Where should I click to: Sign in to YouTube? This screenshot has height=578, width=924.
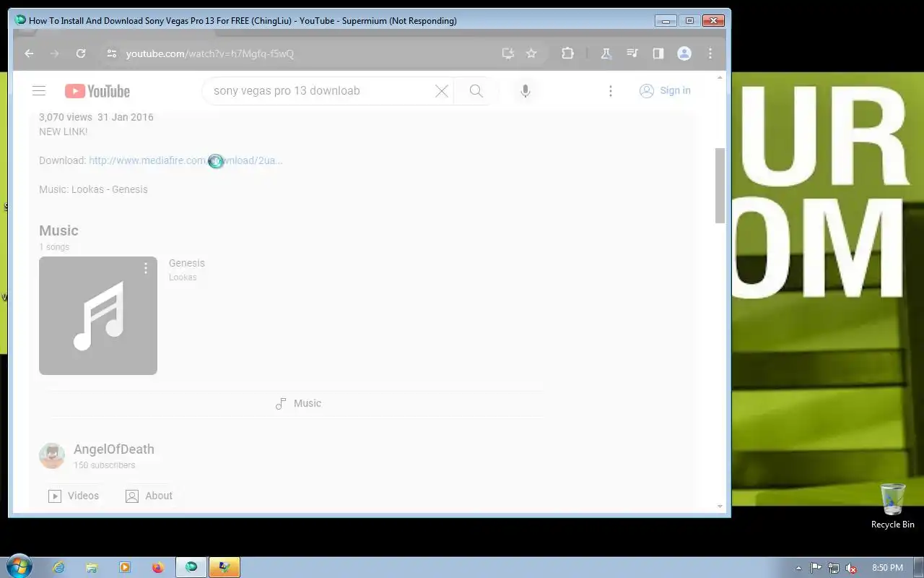(x=665, y=90)
